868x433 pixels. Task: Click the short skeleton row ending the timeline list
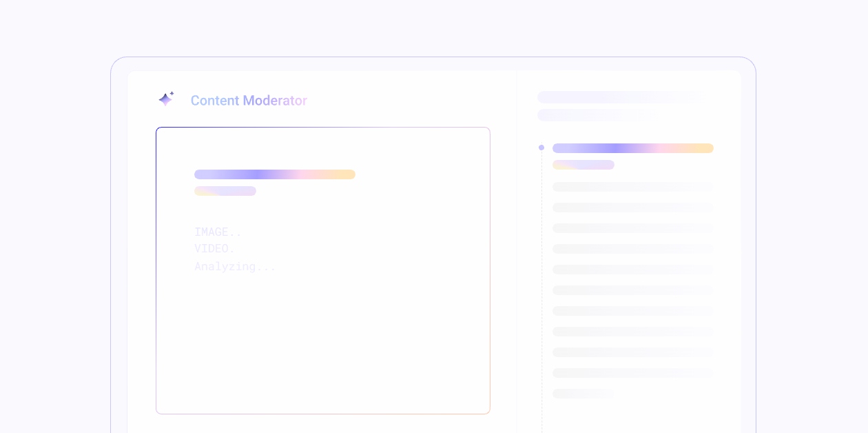point(583,394)
